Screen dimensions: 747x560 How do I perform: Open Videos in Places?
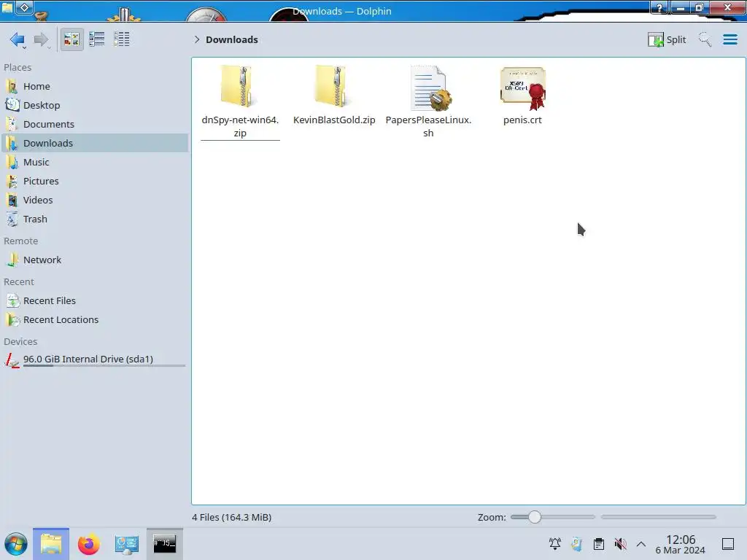pyautogui.click(x=95, y=201)
